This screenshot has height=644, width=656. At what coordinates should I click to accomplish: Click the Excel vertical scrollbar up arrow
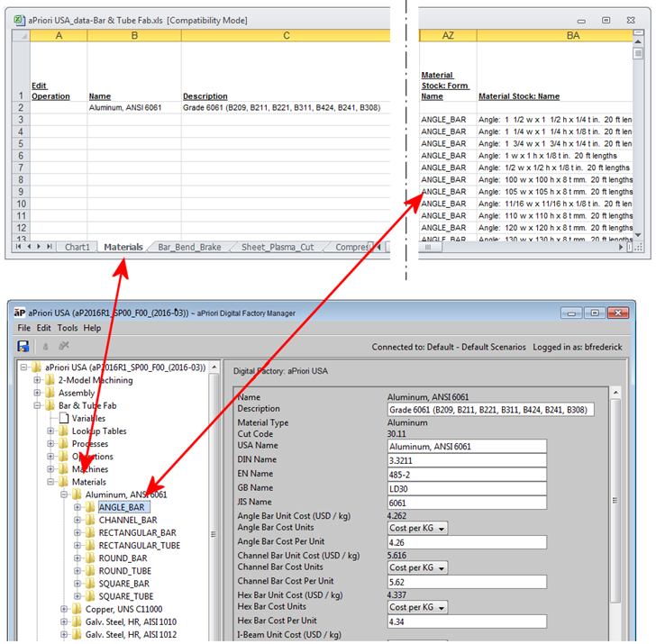[x=638, y=41]
